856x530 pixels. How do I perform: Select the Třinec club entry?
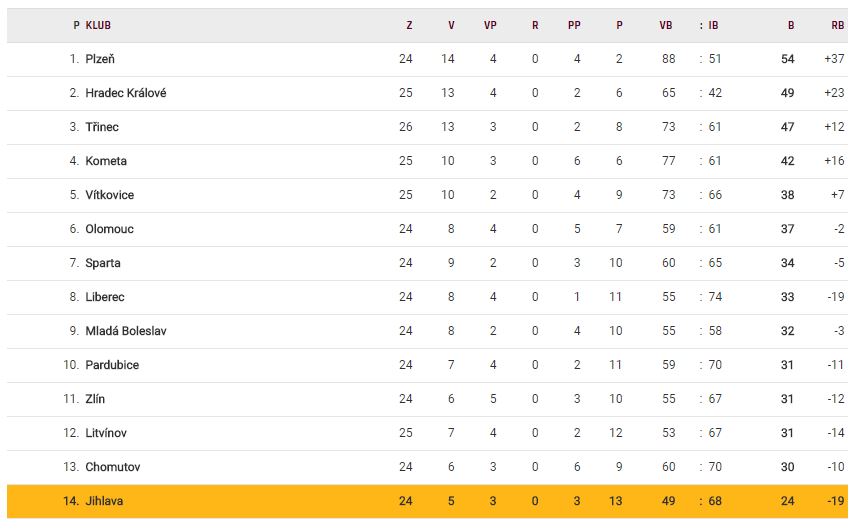pos(102,127)
